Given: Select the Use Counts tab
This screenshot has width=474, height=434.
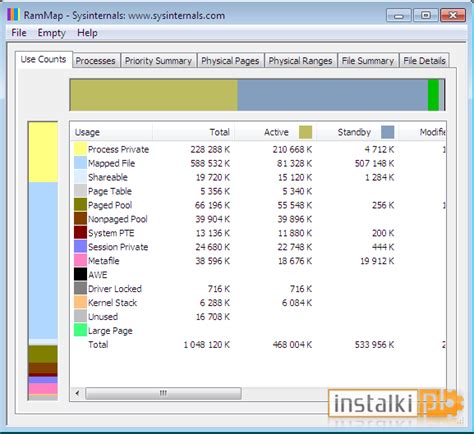Looking at the screenshot, I should click(x=43, y=60).
